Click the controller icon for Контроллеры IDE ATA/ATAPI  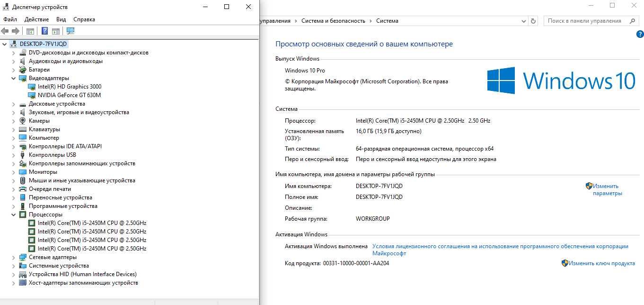pos(23,146)
